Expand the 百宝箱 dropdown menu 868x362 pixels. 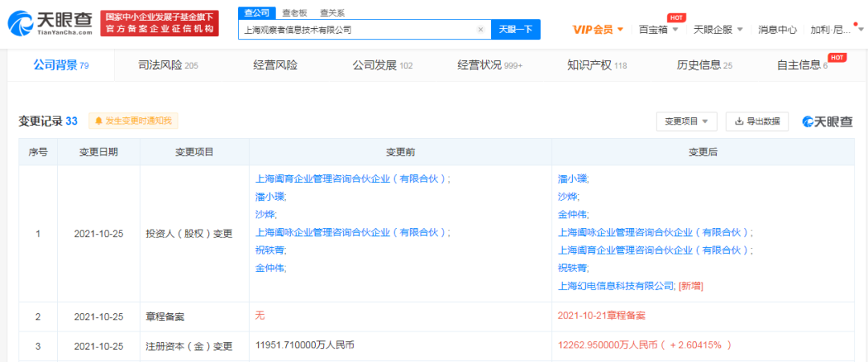[658, 30]
